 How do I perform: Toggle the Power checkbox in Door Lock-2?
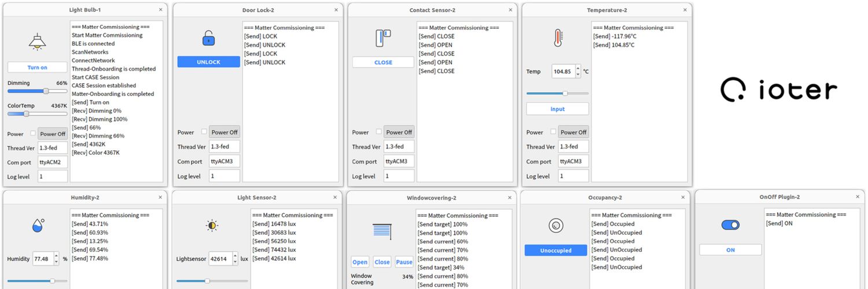click(204, 132)
